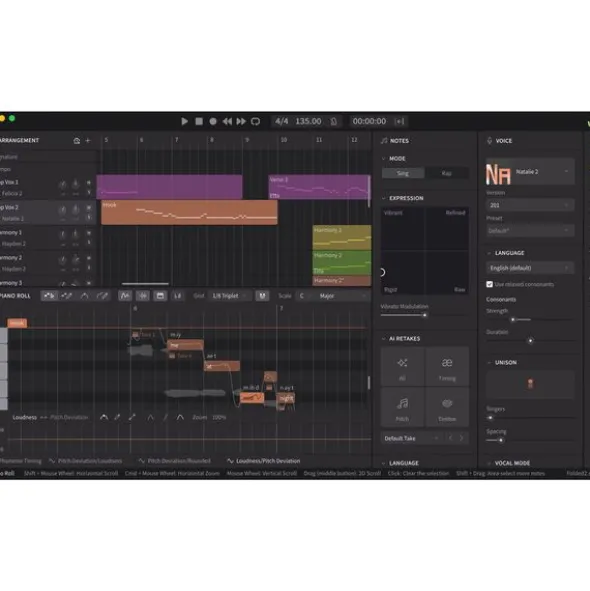Select the orange Hook clip in arrangement
This screenshot has height=591, width=590.
(x=189, y=213)
